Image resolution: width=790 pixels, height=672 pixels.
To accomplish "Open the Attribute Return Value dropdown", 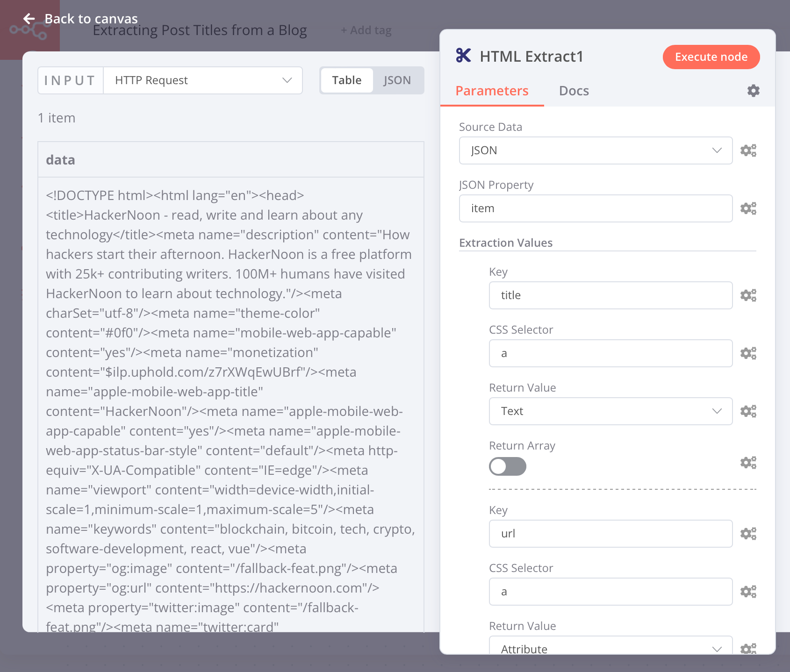I will tap(610, 649).
